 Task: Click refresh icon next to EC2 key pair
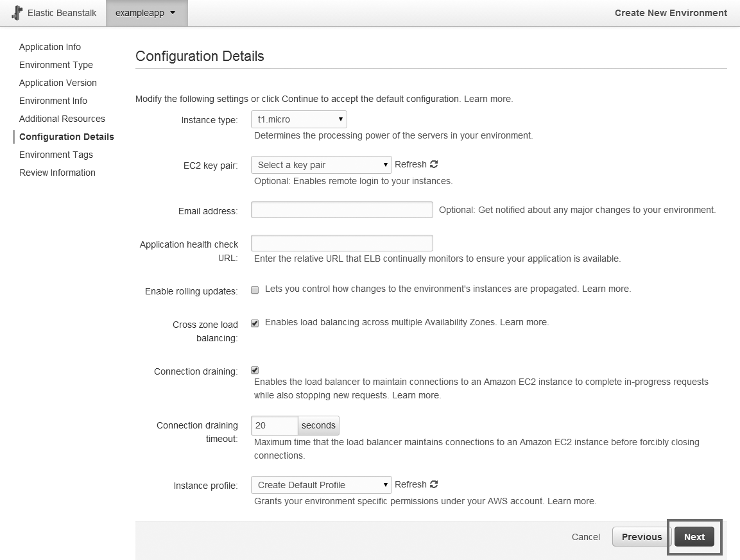click(x=435, y=164)
